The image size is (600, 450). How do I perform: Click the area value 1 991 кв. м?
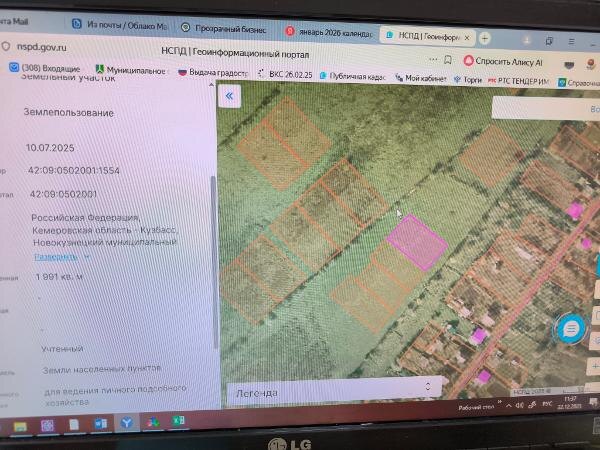[59, 277]
